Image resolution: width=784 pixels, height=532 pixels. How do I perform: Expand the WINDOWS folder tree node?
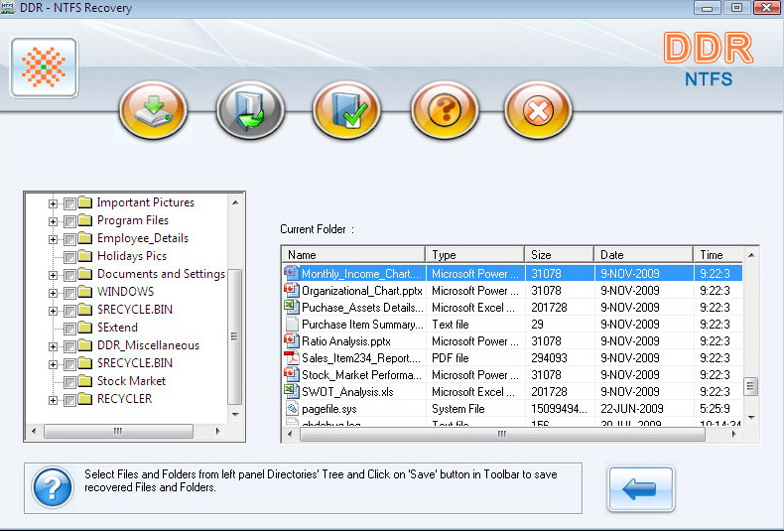point(53,292)
